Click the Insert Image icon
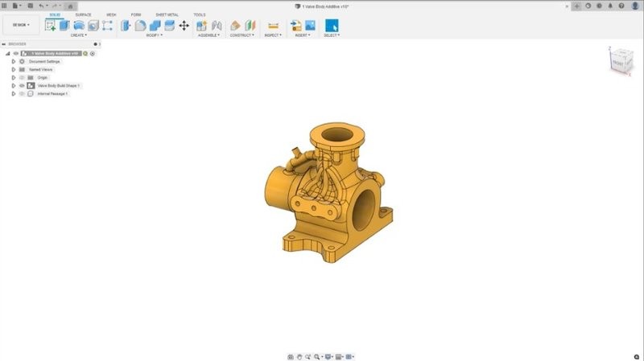644x361 pixels. (309, 26)
